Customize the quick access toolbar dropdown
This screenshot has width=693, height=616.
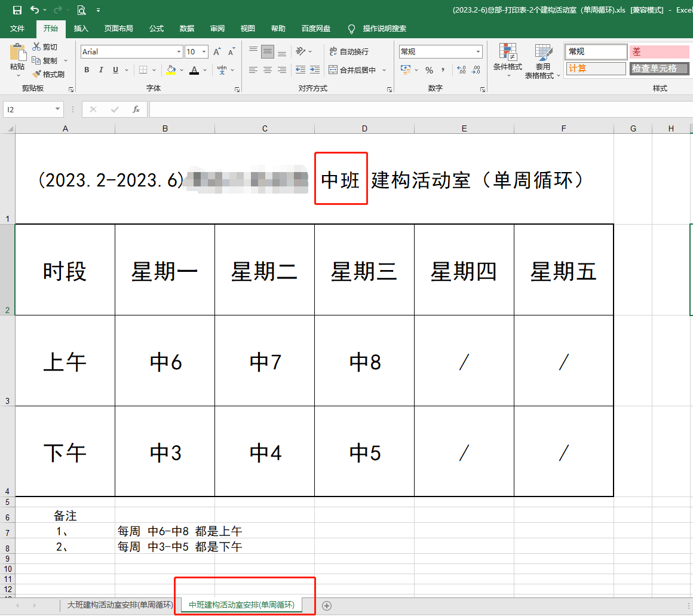(x=98, y=10)
